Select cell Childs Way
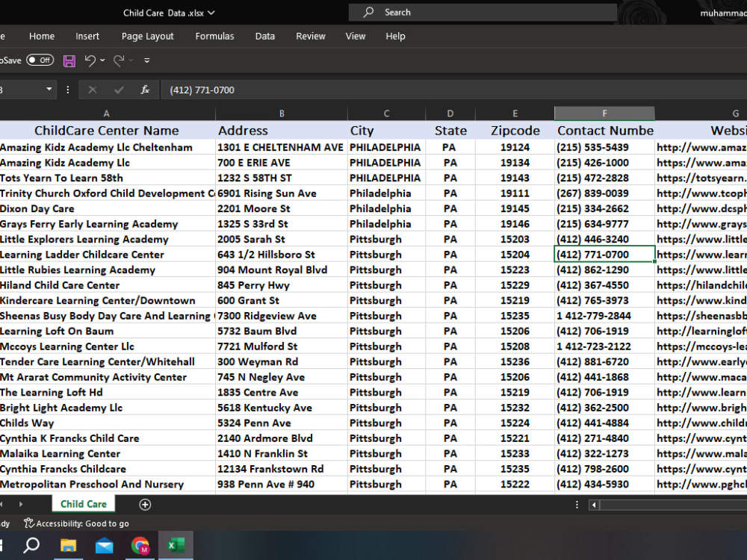747x560 pixels. point(107,423)
